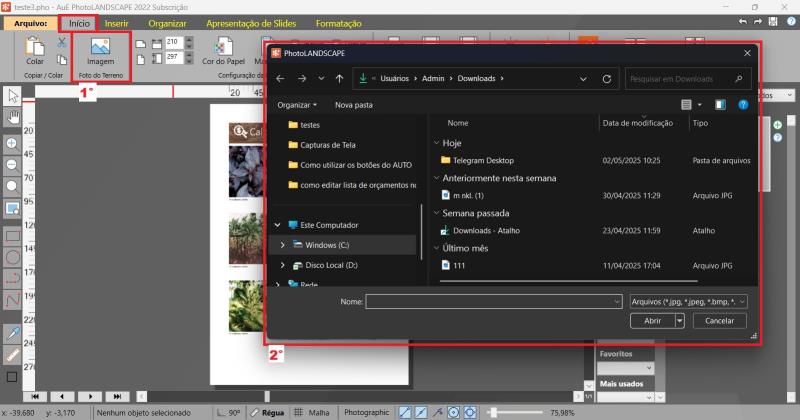The image size is (800, 420).
Task: Switch to the Organizar ribbon tab
Action: (x=167, y=23)
